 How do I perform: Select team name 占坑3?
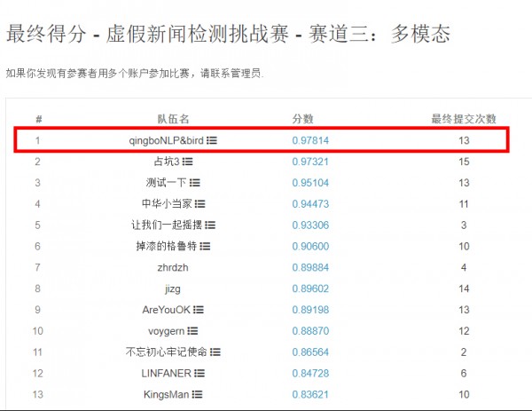tap(167, 162)
